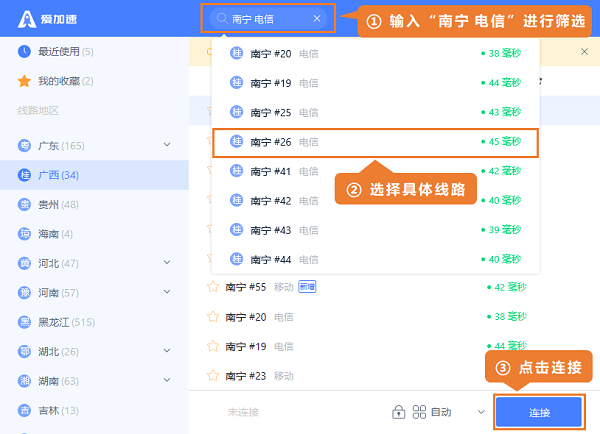Favorite 南宁 #20 电信 list row star

click(x=213, y=317)
